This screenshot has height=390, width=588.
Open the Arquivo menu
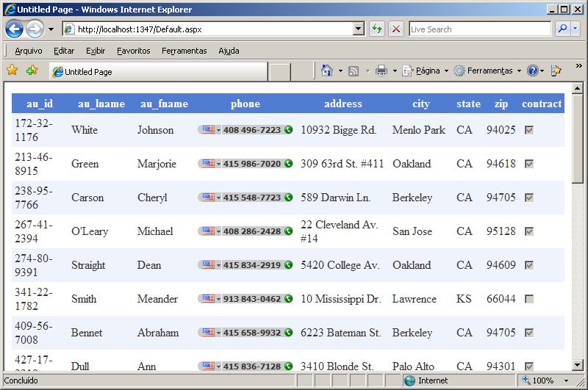tap(28, 51)
